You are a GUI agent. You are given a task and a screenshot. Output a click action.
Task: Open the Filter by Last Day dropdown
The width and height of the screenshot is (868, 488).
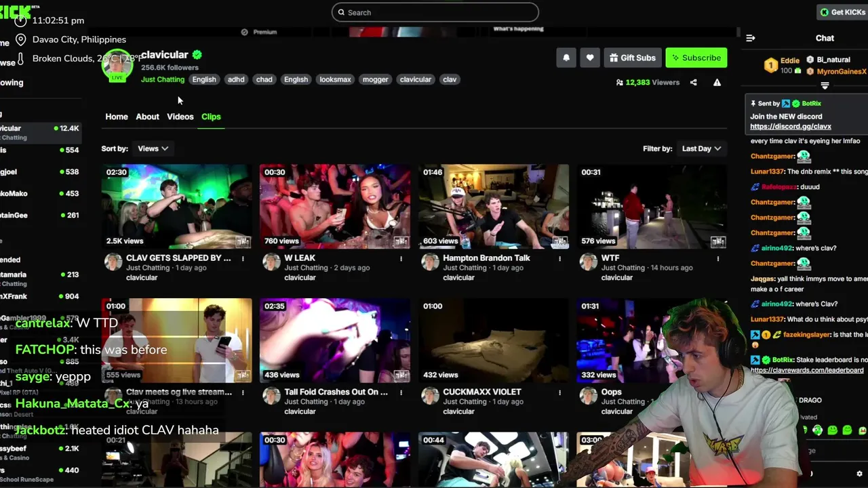701,148
